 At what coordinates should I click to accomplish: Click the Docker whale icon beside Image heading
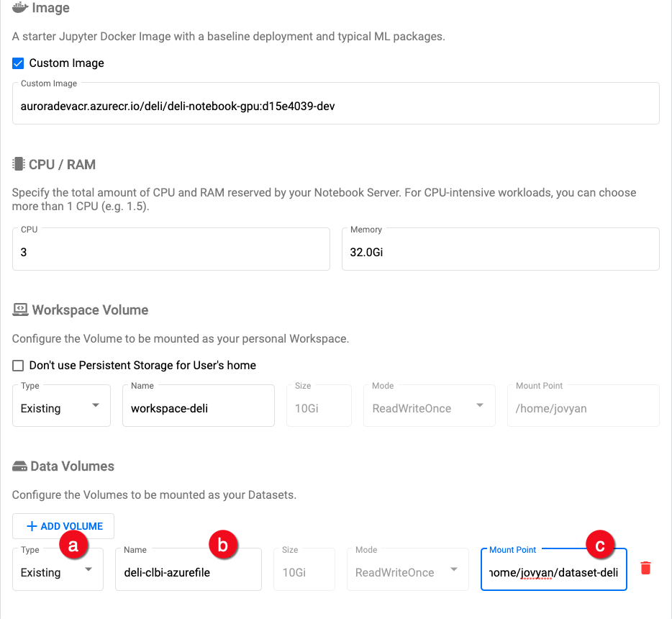tap(19, 8)
